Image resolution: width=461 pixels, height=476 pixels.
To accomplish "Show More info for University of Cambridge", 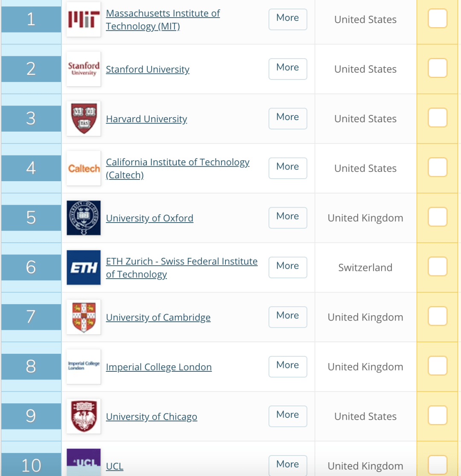I will coord(288,317).
